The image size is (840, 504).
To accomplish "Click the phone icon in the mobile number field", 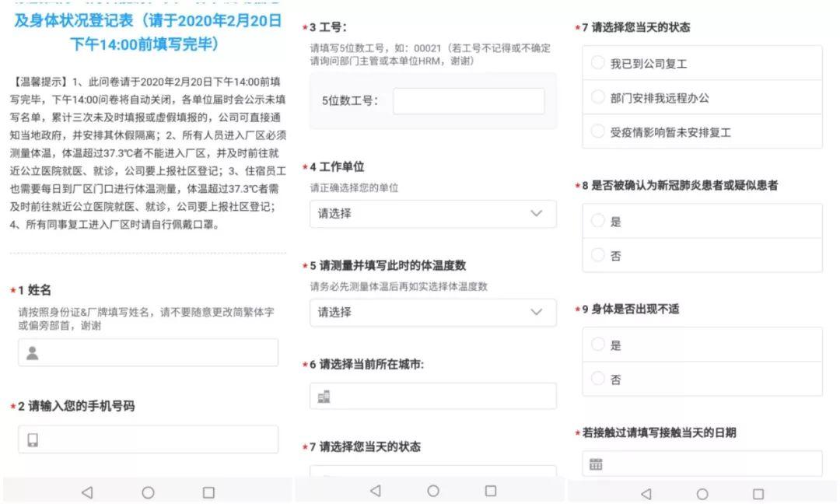I will [33, 440].
